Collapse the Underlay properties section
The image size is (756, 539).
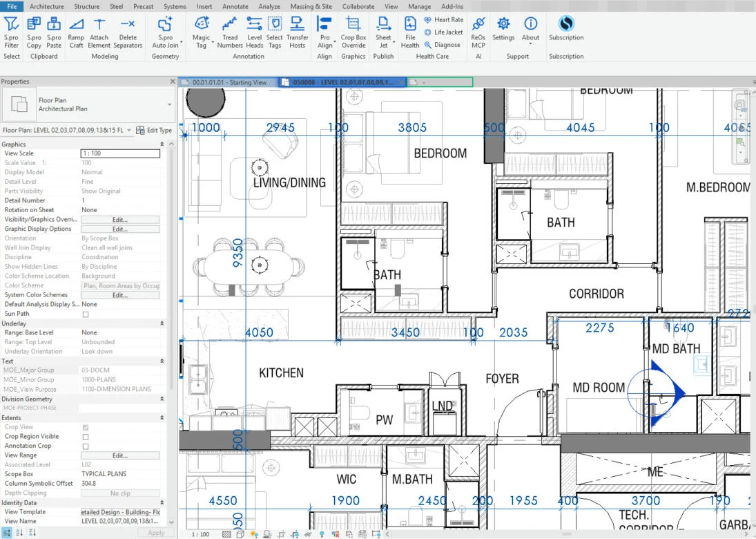pyautogui.click(x=162, y=323)
